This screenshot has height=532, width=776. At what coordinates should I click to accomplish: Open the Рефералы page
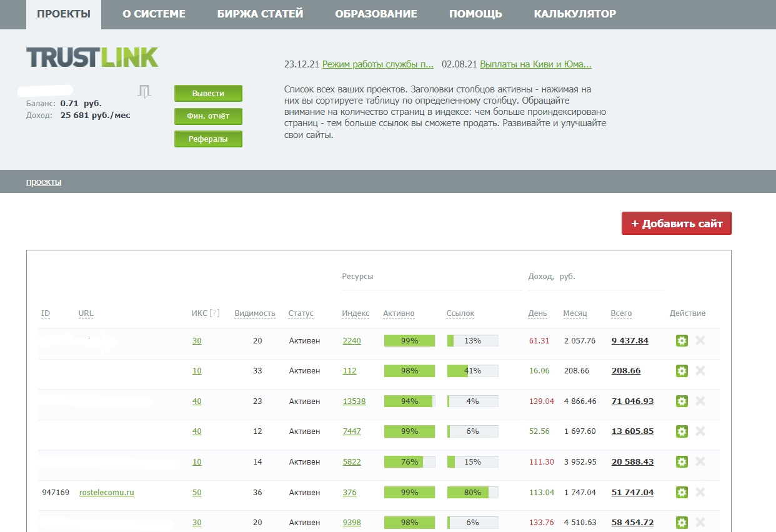pos(208,139)
